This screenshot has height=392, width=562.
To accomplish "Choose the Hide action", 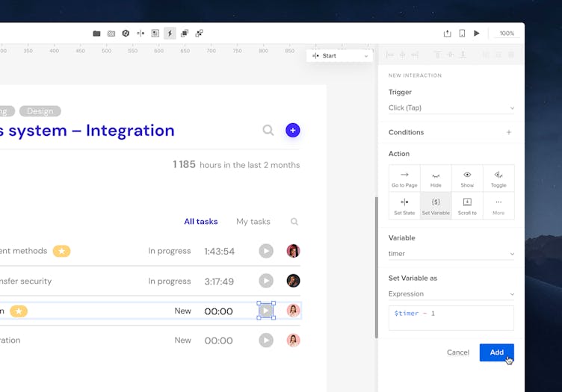I will coord(436,178).
